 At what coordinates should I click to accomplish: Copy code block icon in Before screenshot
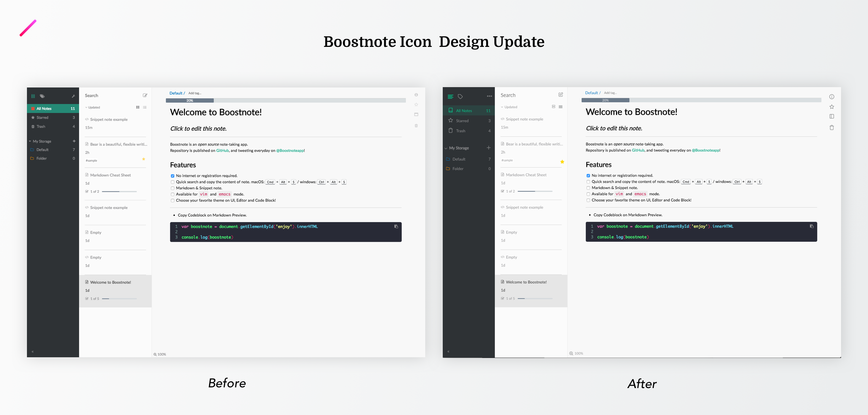point(396,226)
